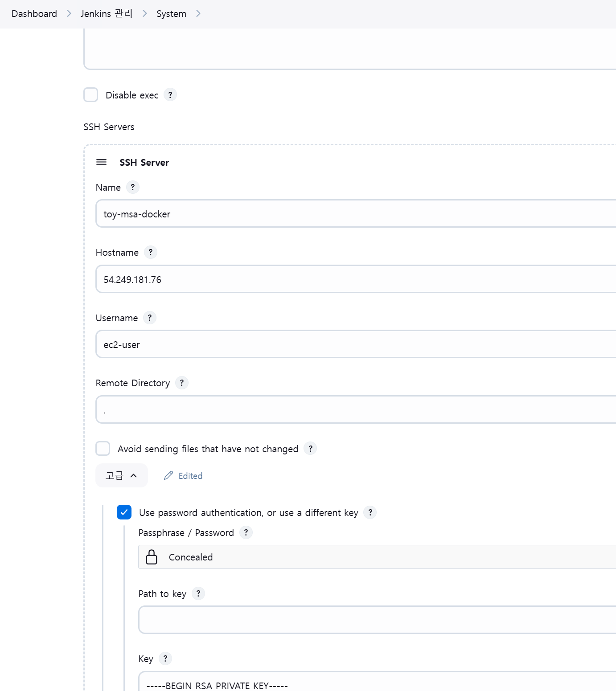Go to Dashboard breadcrumb
Viewport: 616px width, 691px height.
34,14
